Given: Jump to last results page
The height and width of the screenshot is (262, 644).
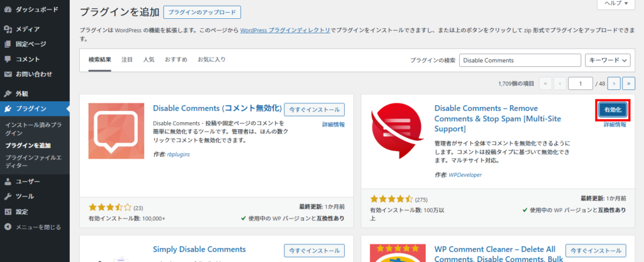Looking at the screenshot, I should (x=629, y=84).
